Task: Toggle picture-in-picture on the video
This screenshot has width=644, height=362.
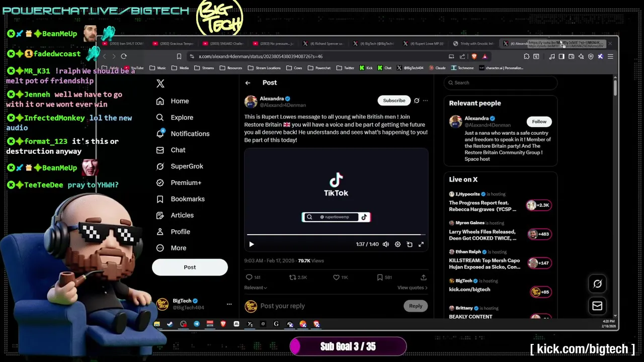Action: pyautogui.click(x=410, y=244)
